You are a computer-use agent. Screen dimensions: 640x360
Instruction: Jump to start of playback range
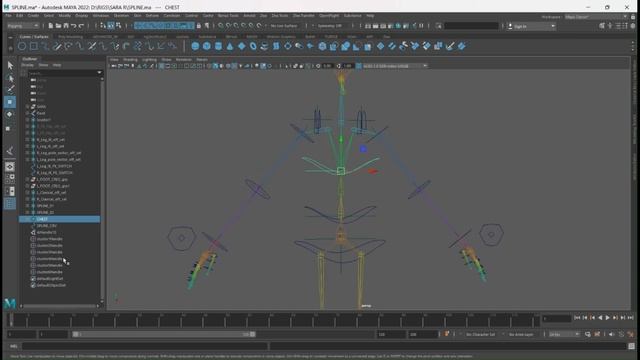tap(577, 318)
